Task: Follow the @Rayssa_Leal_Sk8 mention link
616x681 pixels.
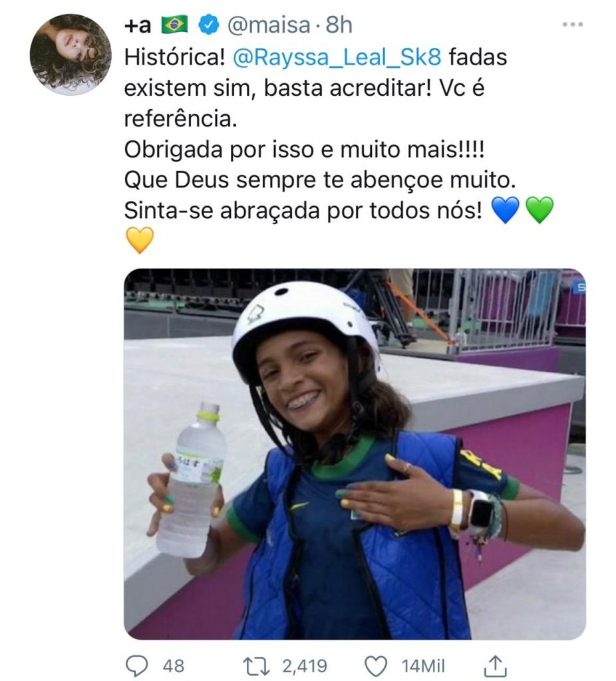Action: (337, 57)
